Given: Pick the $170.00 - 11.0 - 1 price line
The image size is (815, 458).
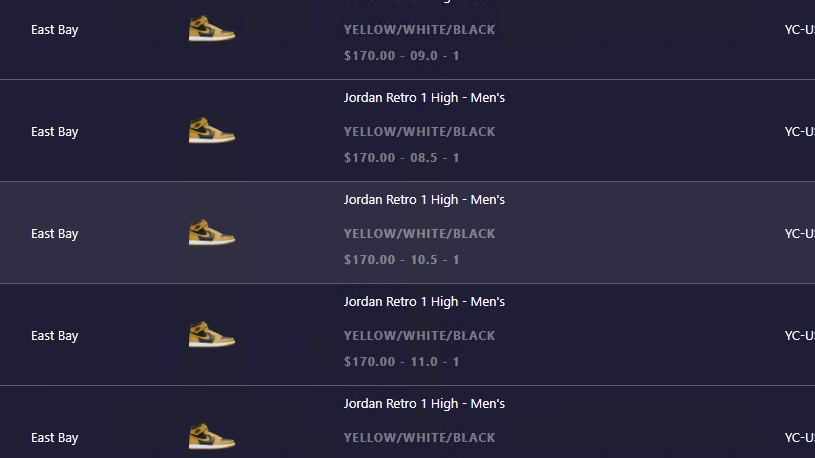Looking at the screenshot, I should [401, 361].
